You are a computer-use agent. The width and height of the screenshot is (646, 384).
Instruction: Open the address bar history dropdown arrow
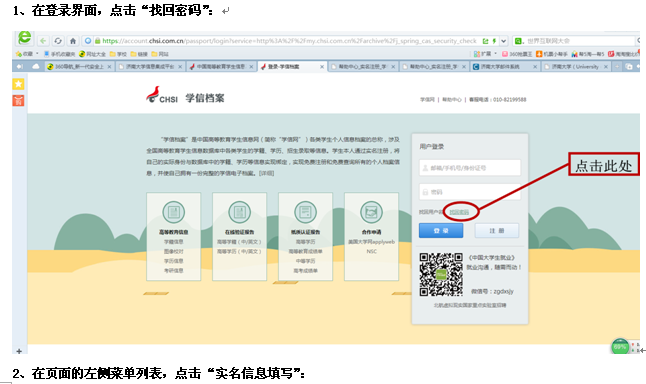(503, 41)
